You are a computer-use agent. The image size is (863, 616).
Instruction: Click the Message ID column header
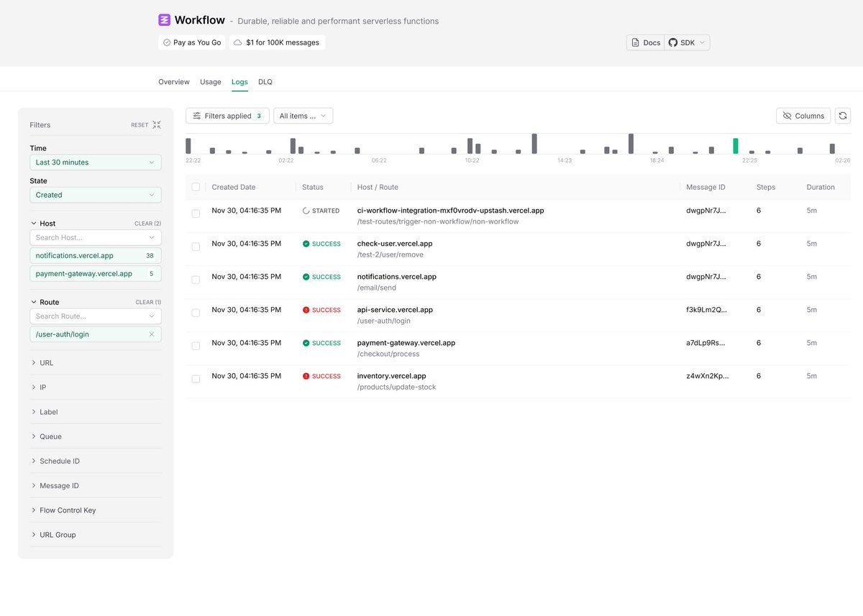click(706, 187)
